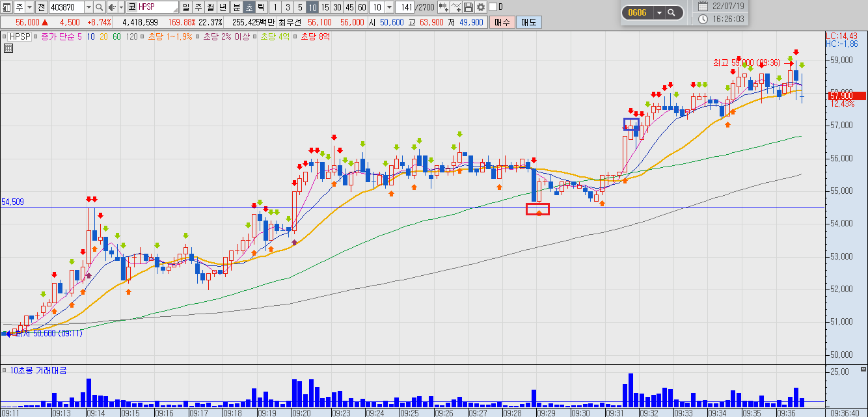Select the 일 daily chart period
Image resolution: width=868 pixels, height=417 pixels.
coord(186,7)
